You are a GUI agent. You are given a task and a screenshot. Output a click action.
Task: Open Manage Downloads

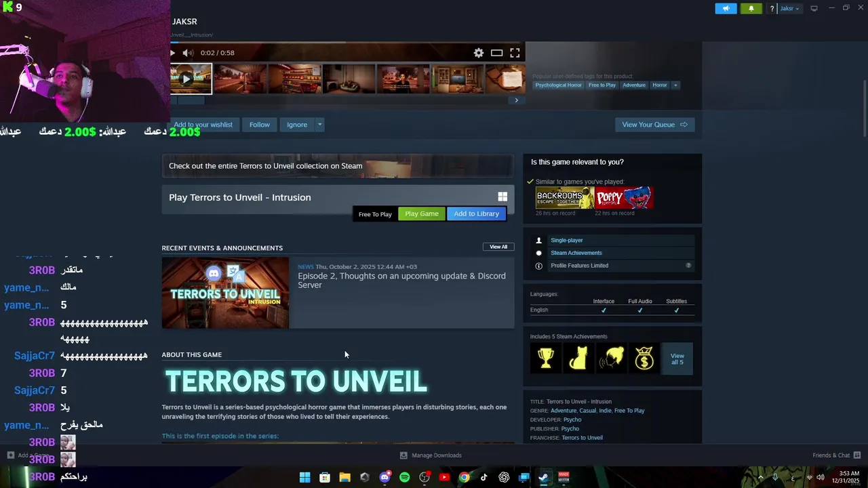coord(431,455)
